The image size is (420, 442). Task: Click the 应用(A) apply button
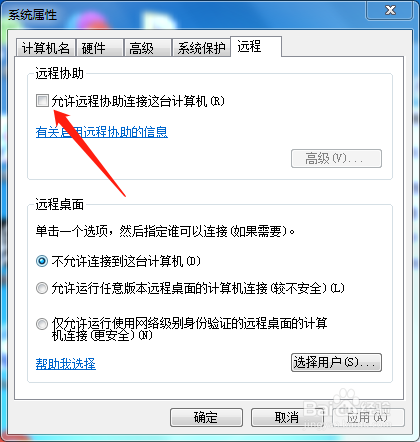(x=368, y=417)
